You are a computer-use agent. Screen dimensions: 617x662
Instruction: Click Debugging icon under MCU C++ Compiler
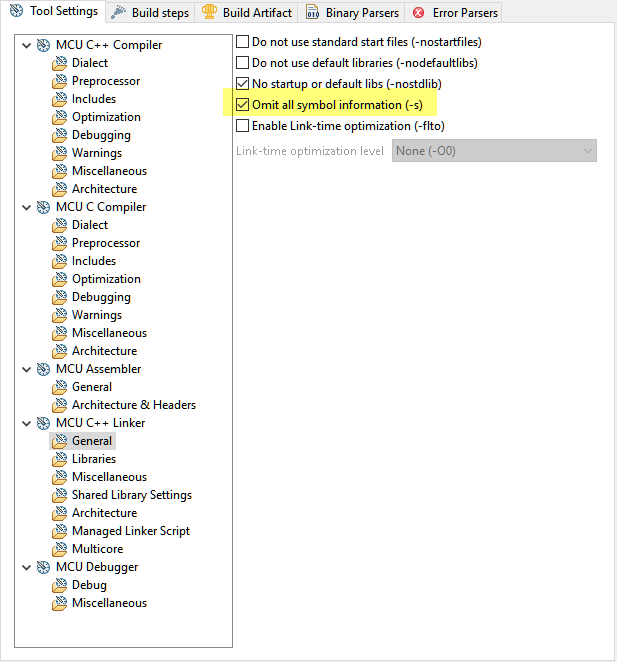pos(60,135)
